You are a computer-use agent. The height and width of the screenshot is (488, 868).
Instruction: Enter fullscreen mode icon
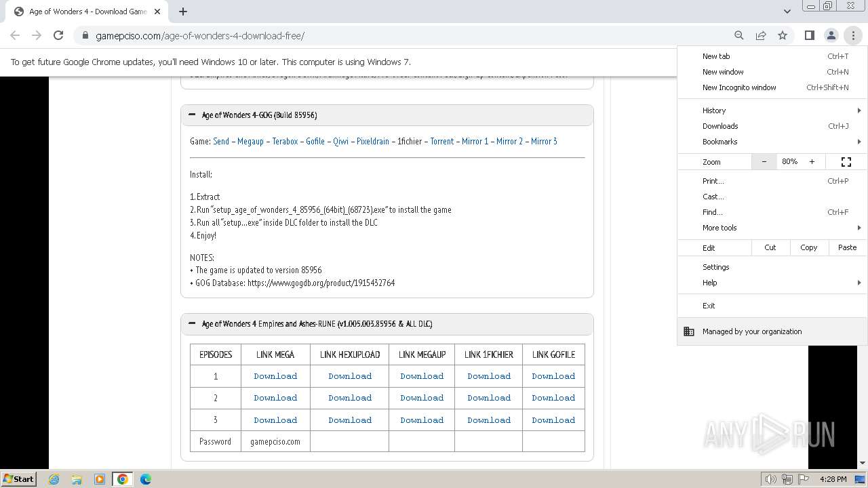(x=846, y=162)
